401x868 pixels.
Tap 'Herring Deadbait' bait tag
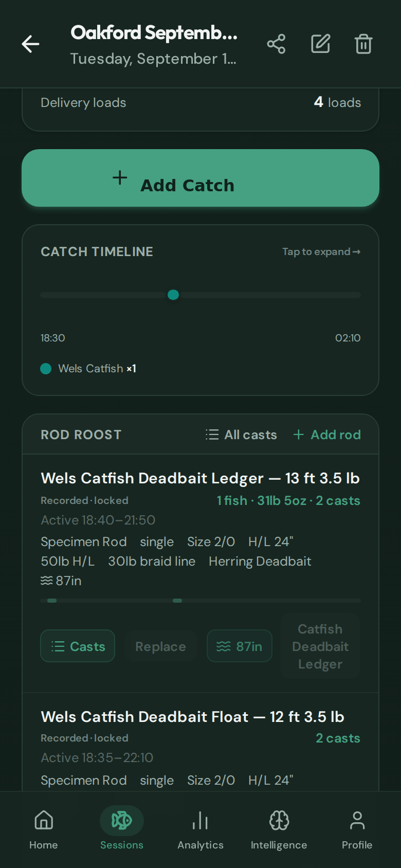tap(260, 561)
